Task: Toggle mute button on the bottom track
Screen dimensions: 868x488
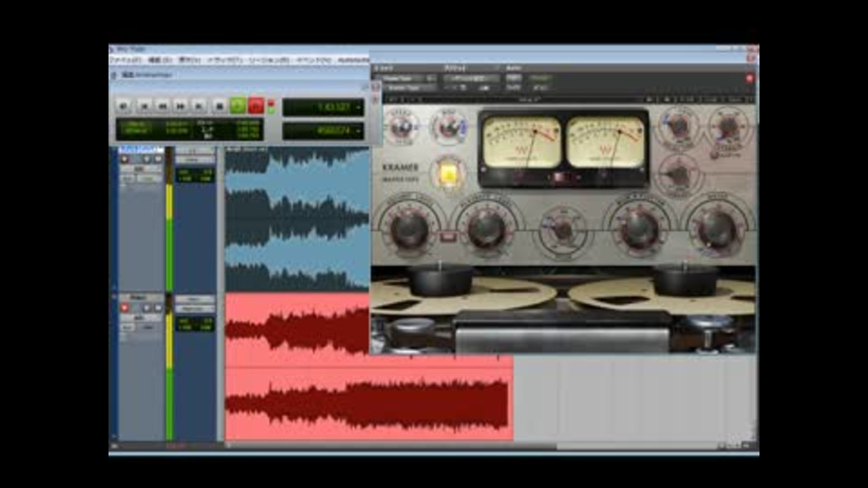Action: coord(157,307)
